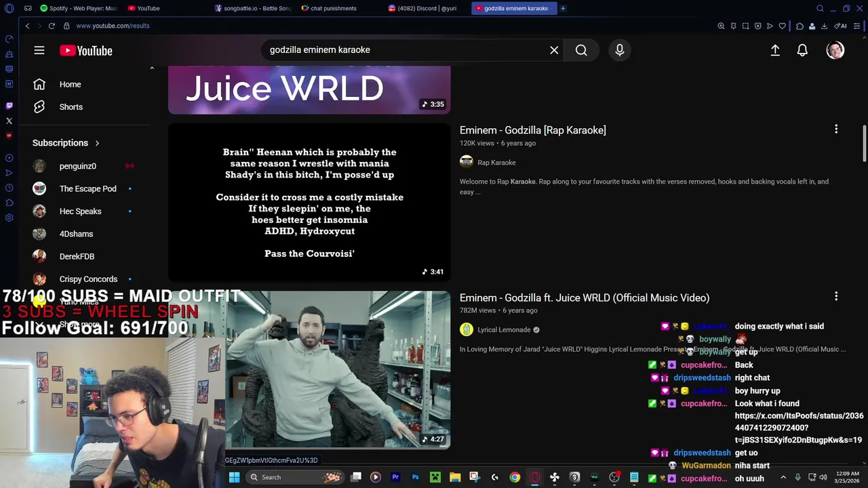
Task: Switch to the YouTube browser tab
Action: click(148, 8)
